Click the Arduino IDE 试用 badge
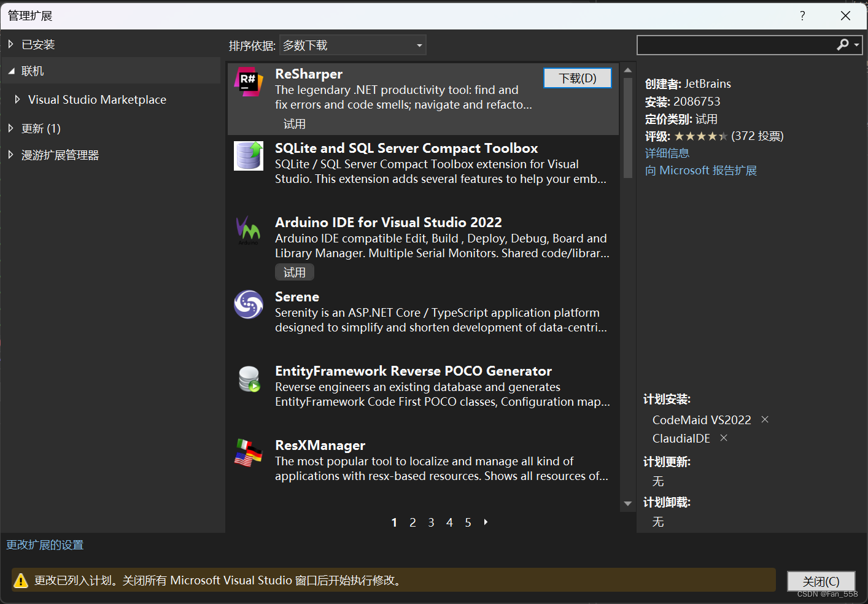 295,272
